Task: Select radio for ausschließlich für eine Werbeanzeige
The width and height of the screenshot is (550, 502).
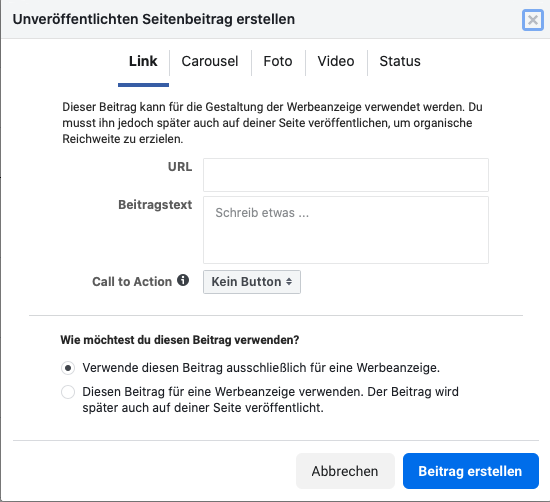Action: [68, 368]
